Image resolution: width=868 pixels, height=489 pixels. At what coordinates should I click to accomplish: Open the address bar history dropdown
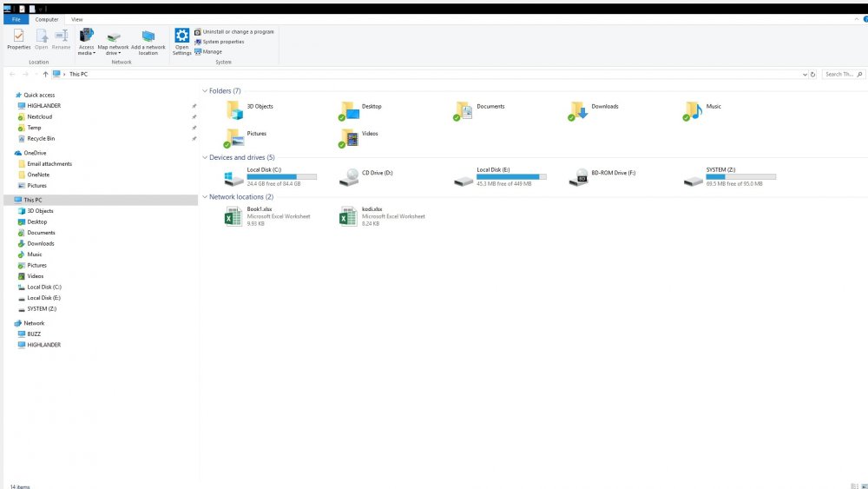click(x=805, y=74)
